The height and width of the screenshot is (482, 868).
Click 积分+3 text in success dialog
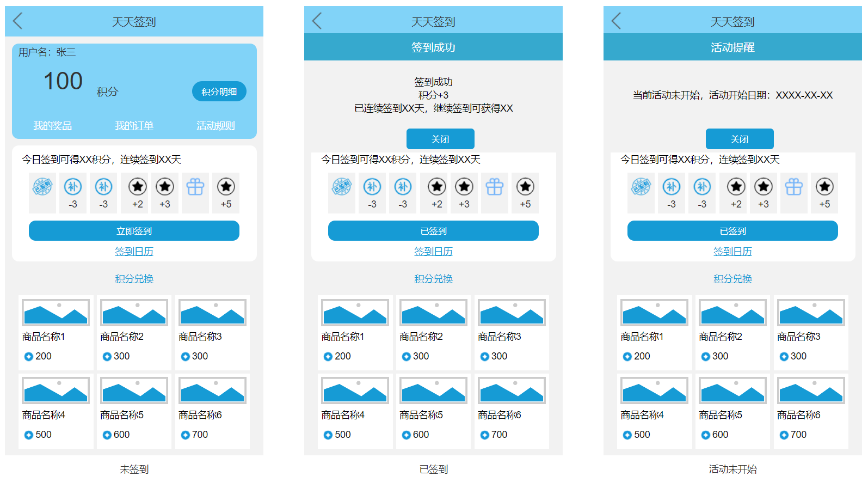click(x=433, y=95)
